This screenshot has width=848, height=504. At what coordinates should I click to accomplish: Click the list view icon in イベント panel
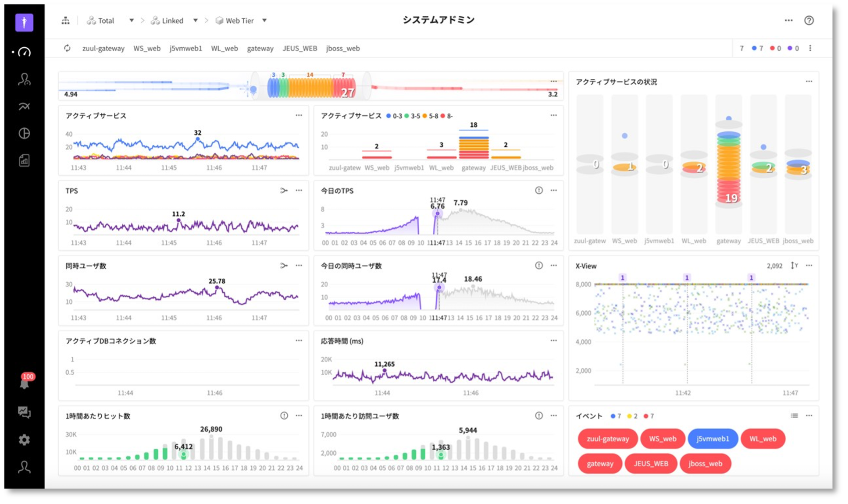(x=794, y=415)
